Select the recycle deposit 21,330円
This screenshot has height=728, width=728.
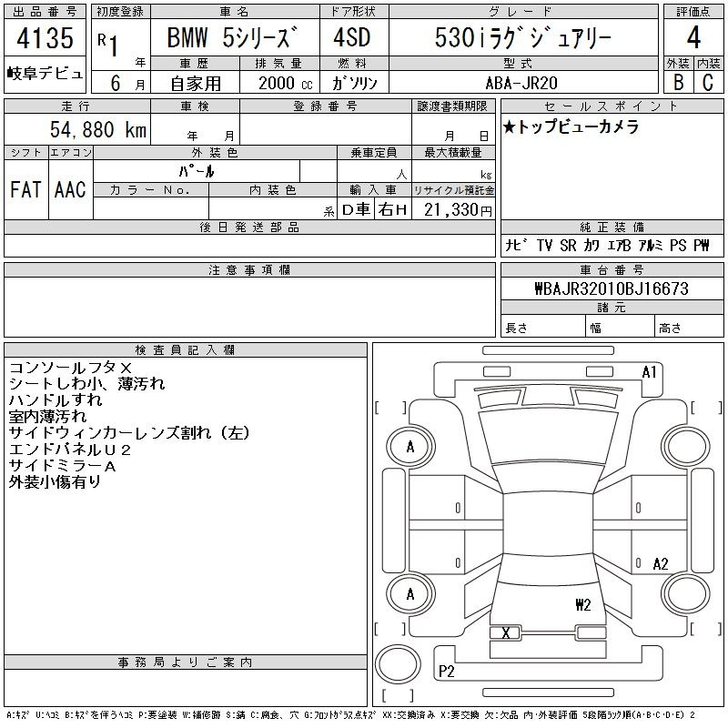pyautogui.click(x=458, y=210)
